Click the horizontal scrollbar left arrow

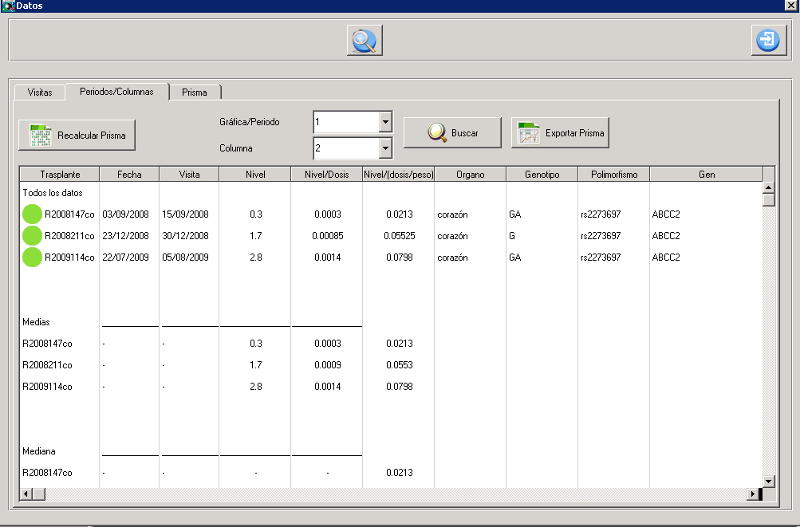point(26,494)
